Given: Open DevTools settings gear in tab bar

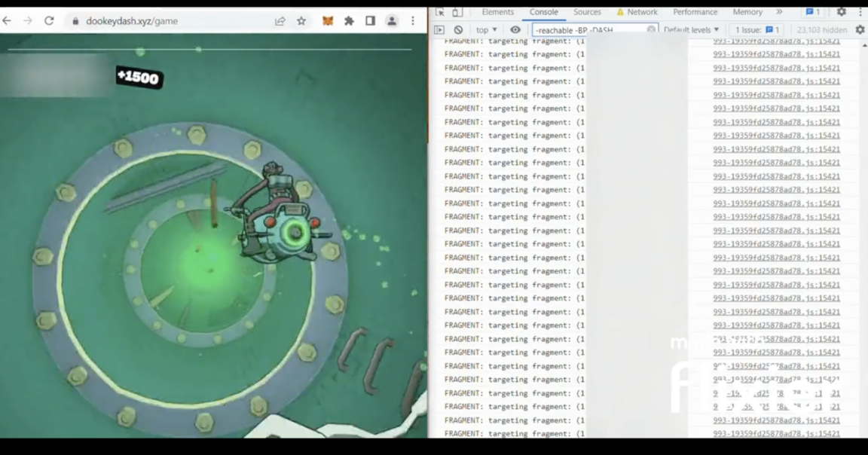Looking at the screenshot, I should coord(842,12).
